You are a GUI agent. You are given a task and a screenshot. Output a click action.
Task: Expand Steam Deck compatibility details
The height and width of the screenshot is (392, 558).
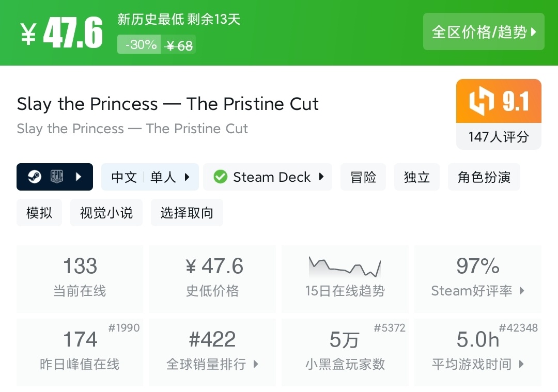point(268,177)
